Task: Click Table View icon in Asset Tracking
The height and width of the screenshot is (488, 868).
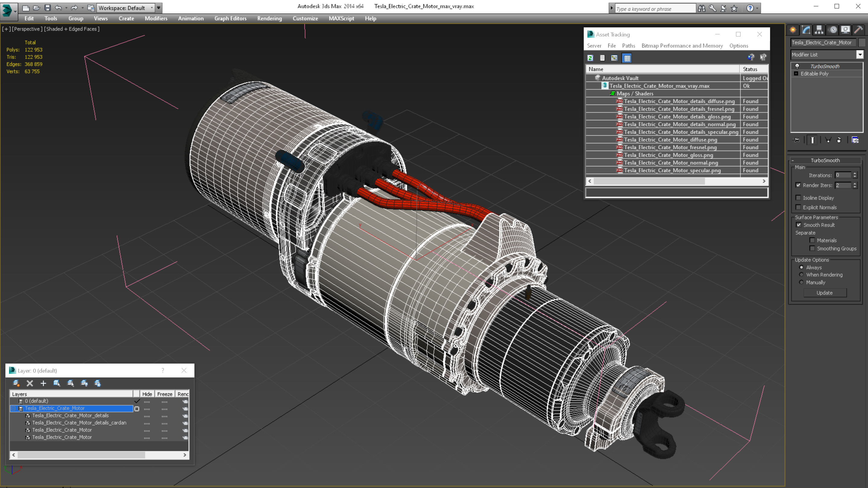Action: click(x=627, y=58)
